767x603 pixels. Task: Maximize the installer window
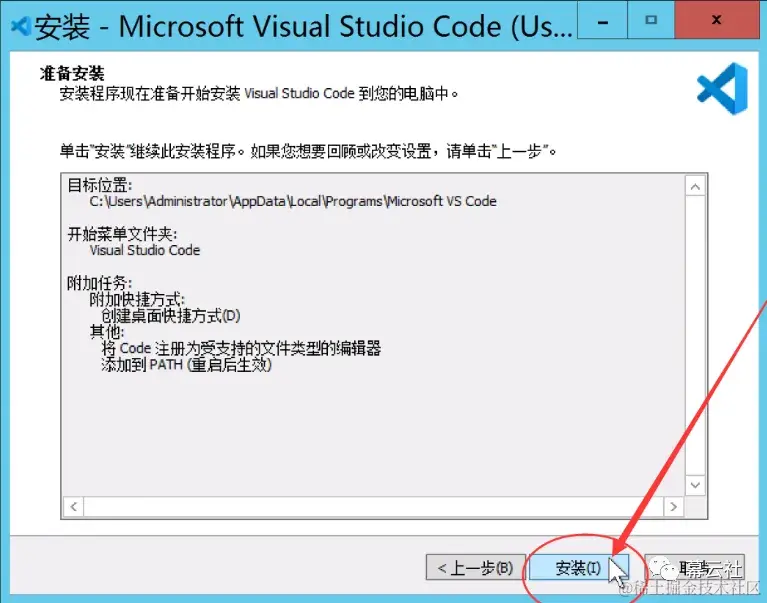tap(651, 20)
